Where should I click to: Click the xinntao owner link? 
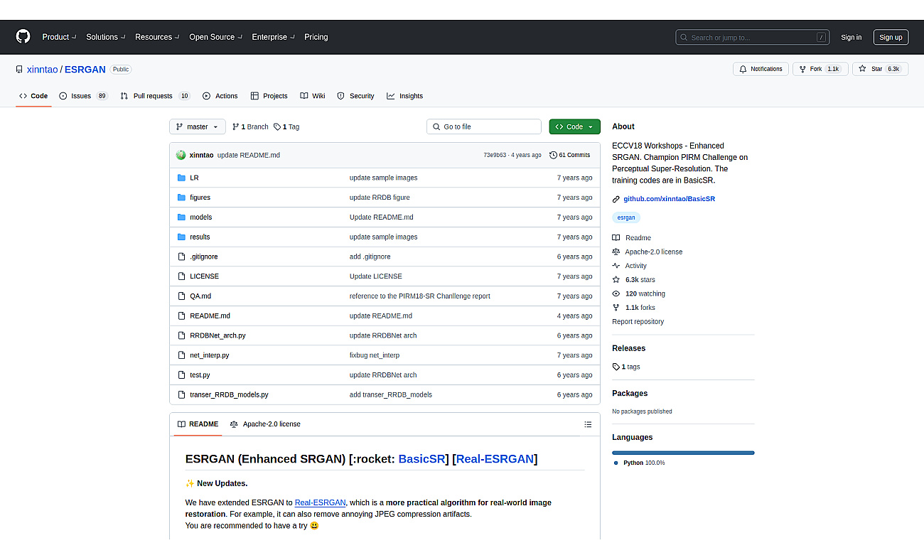42,70
